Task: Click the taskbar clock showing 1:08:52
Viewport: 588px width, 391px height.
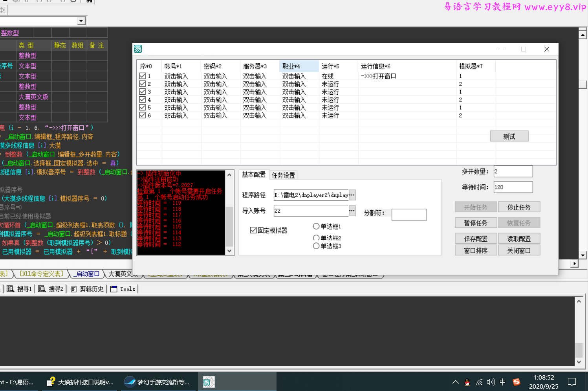Action: click(x=544, y=382)
